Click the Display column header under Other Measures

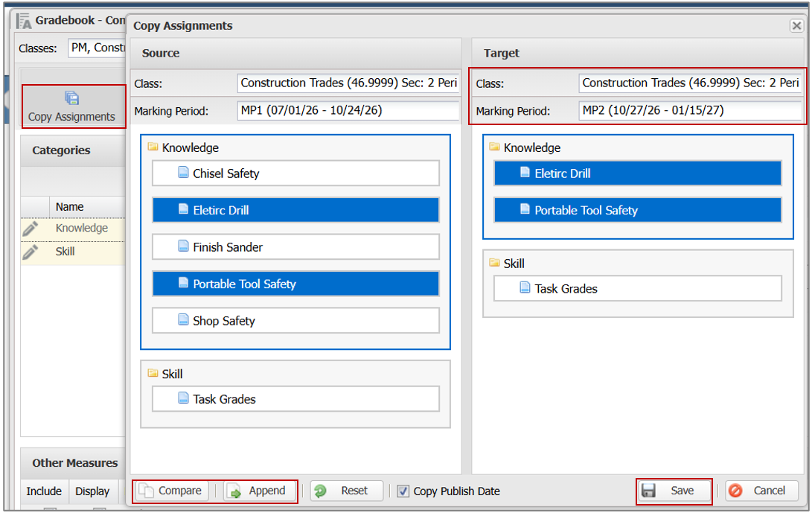pos(92,491)
